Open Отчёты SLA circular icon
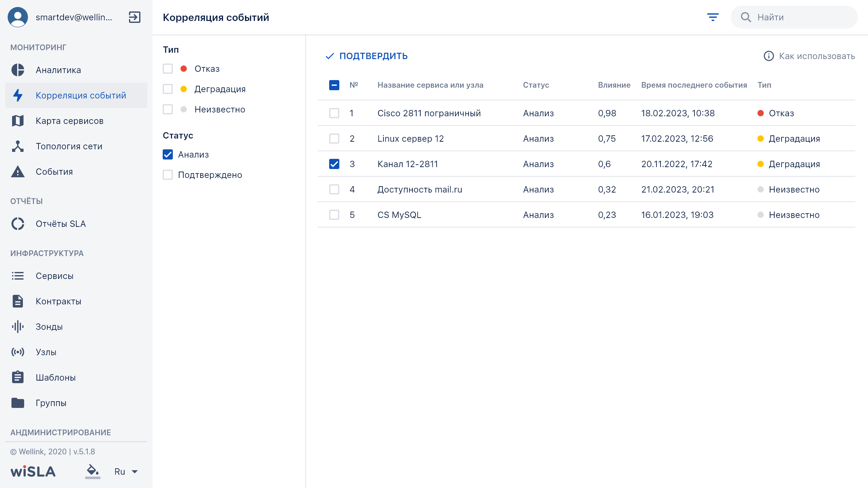 pyautogui.click(x=18, y=224)
